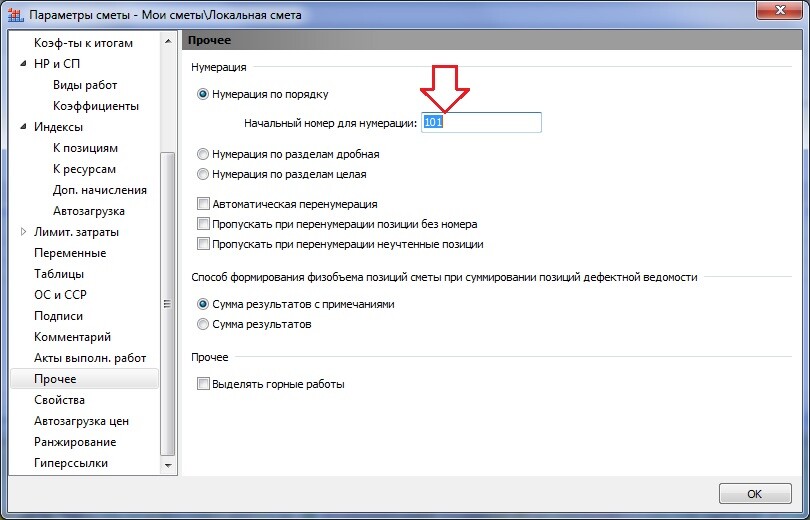Viewport: 810px width, 520px height.
Task: Select 'К позициям' tree item
Action: pyautogui.click(x=85, y=148)
